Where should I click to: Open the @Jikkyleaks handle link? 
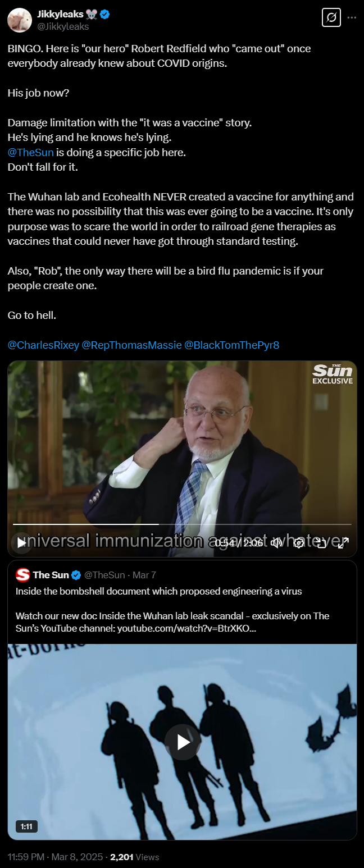click(x=62, y=26)
